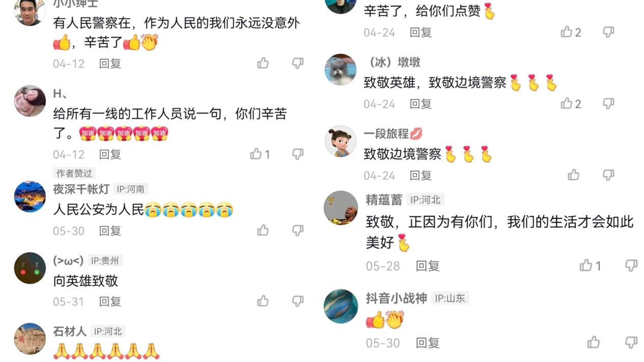Viewport: 644px width, 362px height.
Task: Like the comment from (>ω<)
Action: pyautogui.click(x=263, y=301)
